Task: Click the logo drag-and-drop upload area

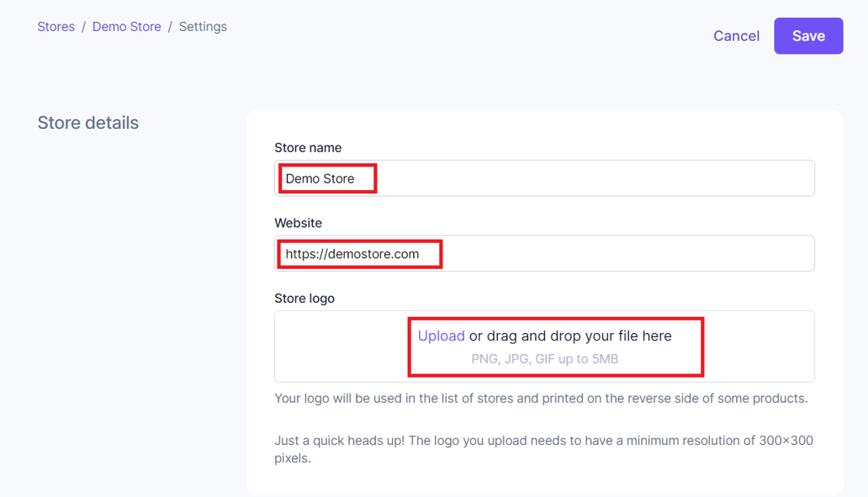Action: [544, 346]
